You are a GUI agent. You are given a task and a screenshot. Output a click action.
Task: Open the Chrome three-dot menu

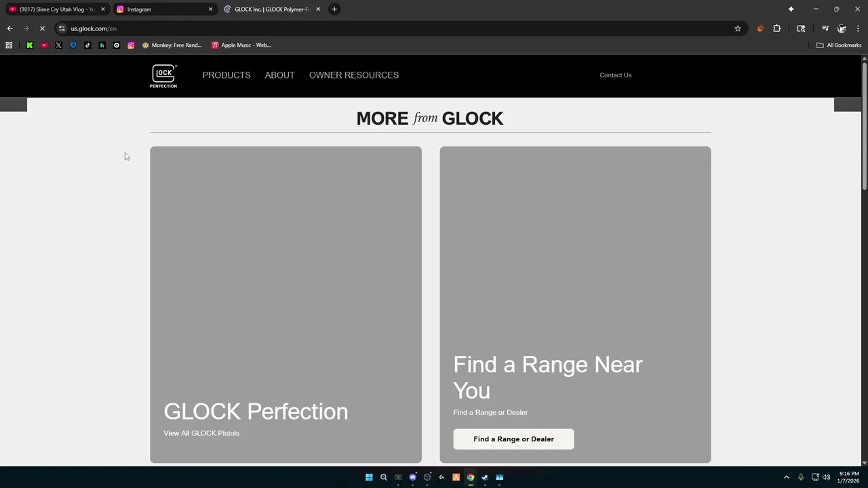pyautogui.click(x=858, y=28)
